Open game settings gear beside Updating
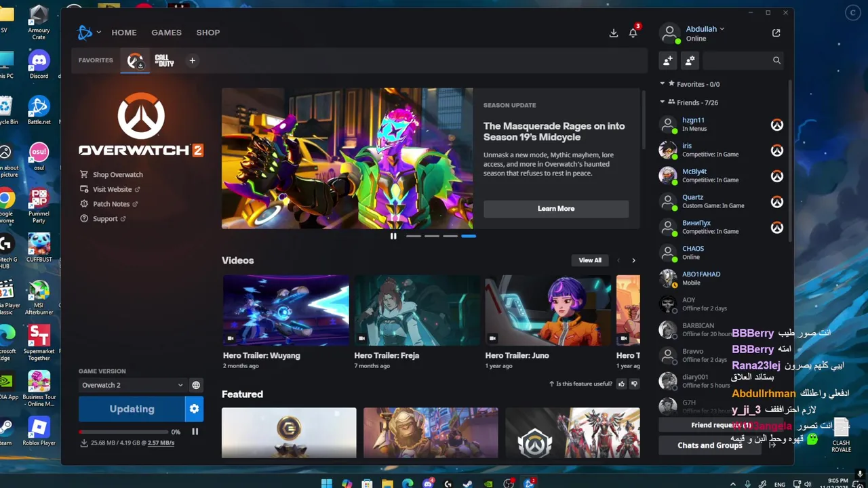The image size is (868, 488). 194,409
